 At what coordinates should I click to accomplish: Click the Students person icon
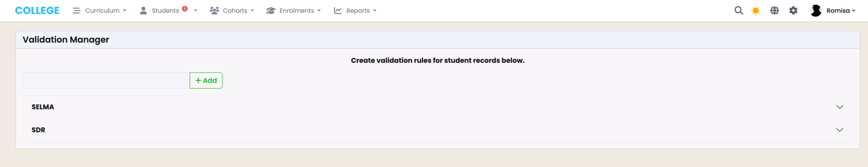(x=143, y=10)
